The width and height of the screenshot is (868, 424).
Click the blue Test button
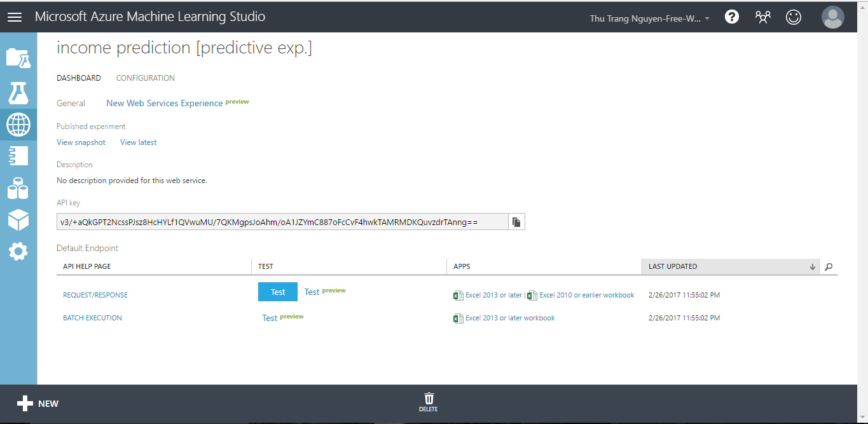[x=278, y=292]
